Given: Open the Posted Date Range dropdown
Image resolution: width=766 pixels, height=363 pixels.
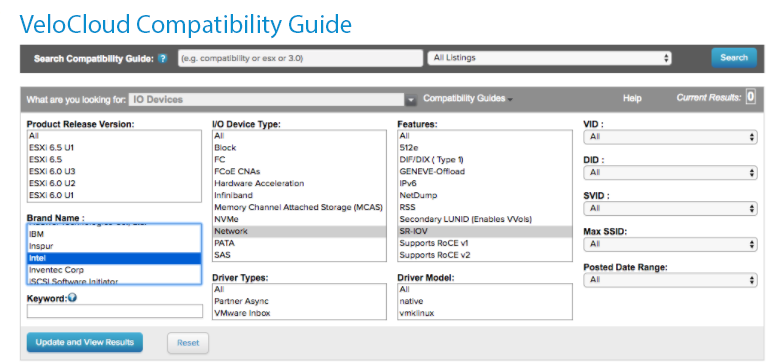Looking at the screenshot, I should coord(670,280).
